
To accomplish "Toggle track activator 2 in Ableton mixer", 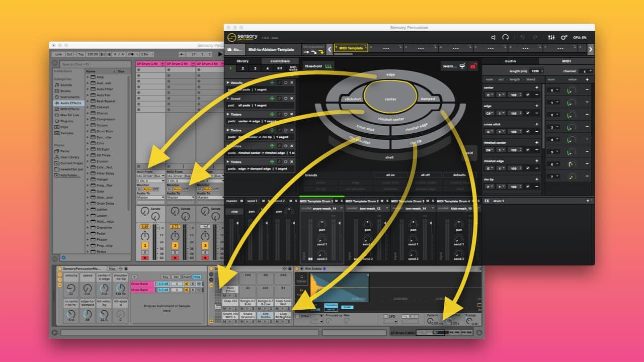I will (x=175, y=245).
